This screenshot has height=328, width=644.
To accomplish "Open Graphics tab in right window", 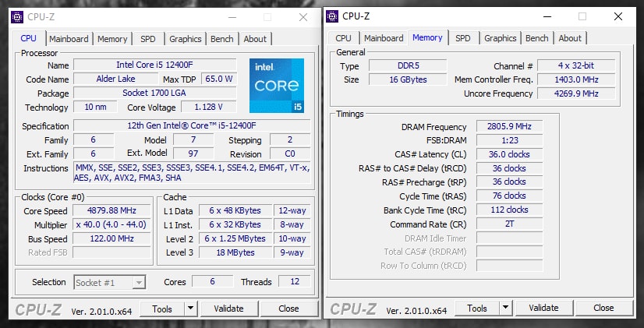I will [501, 38].
